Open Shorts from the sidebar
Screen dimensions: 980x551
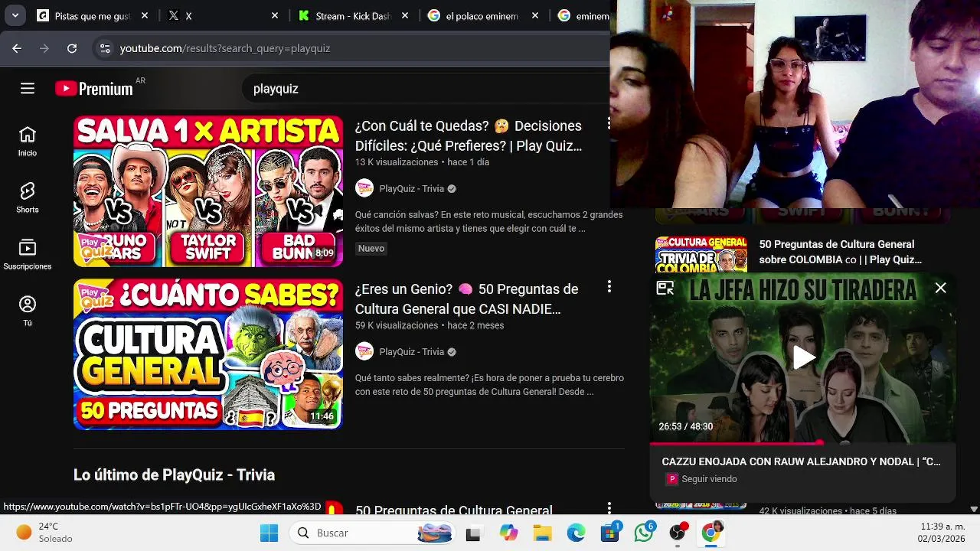pyautogui.click(x=28, y=198)
